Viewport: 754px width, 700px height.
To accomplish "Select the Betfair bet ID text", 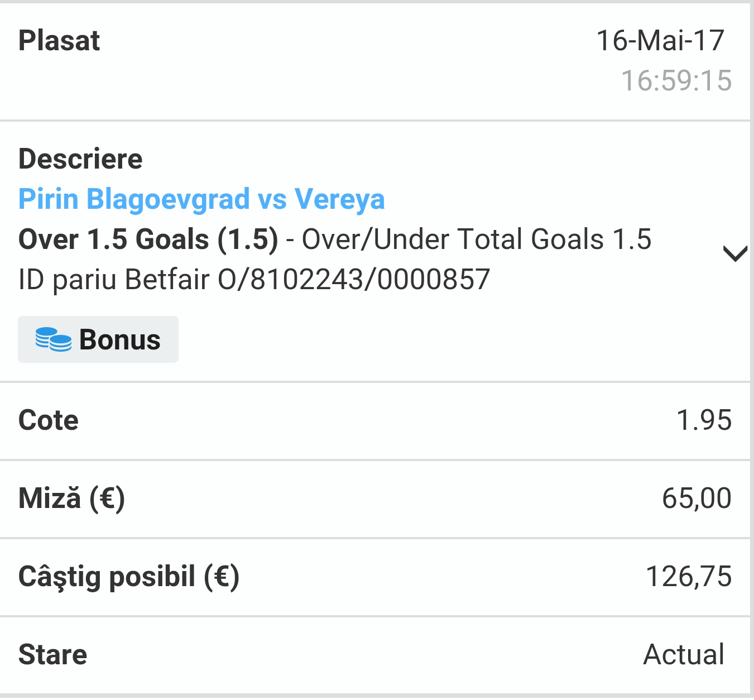I will 254,280.
